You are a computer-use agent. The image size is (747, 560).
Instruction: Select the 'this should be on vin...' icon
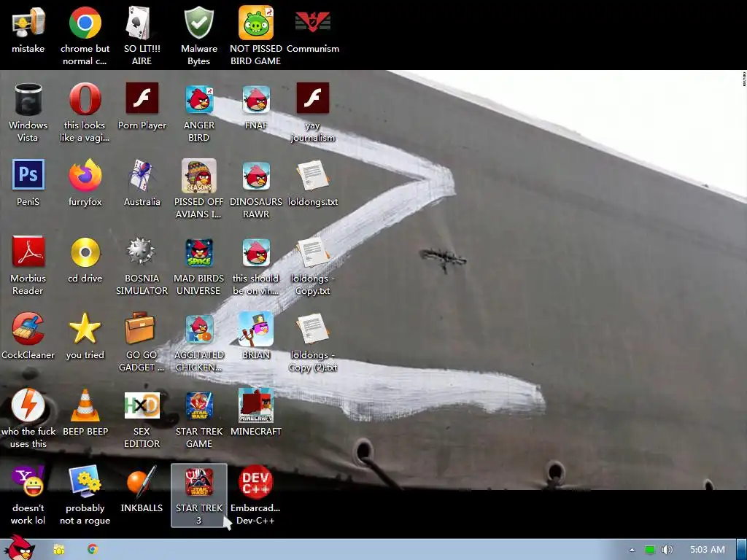[256, 252]
